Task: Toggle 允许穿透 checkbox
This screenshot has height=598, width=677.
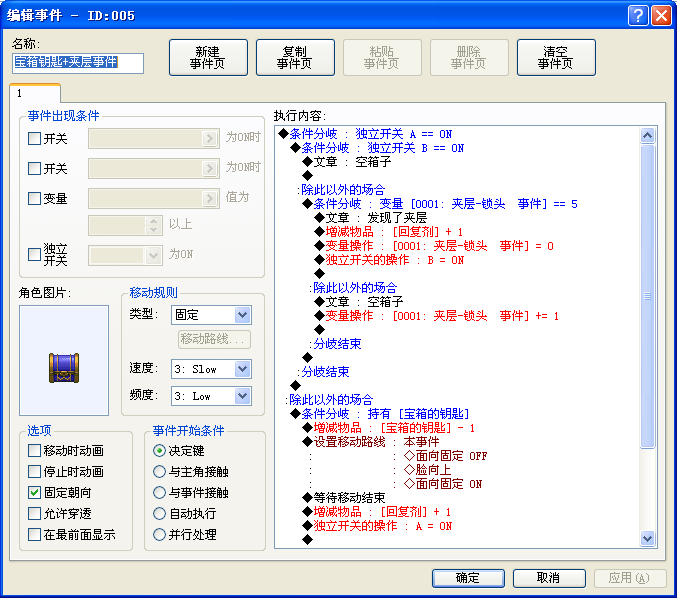Action: 34,513
